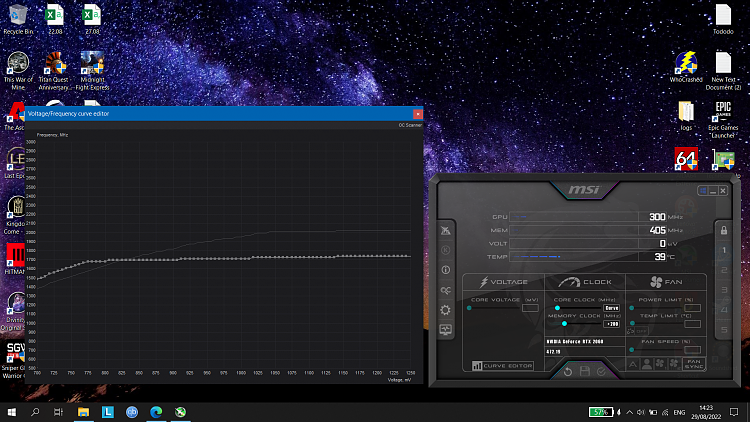Open File Explorer from taskbar
This screenshot has width=750, height=422.
[83, 412]
